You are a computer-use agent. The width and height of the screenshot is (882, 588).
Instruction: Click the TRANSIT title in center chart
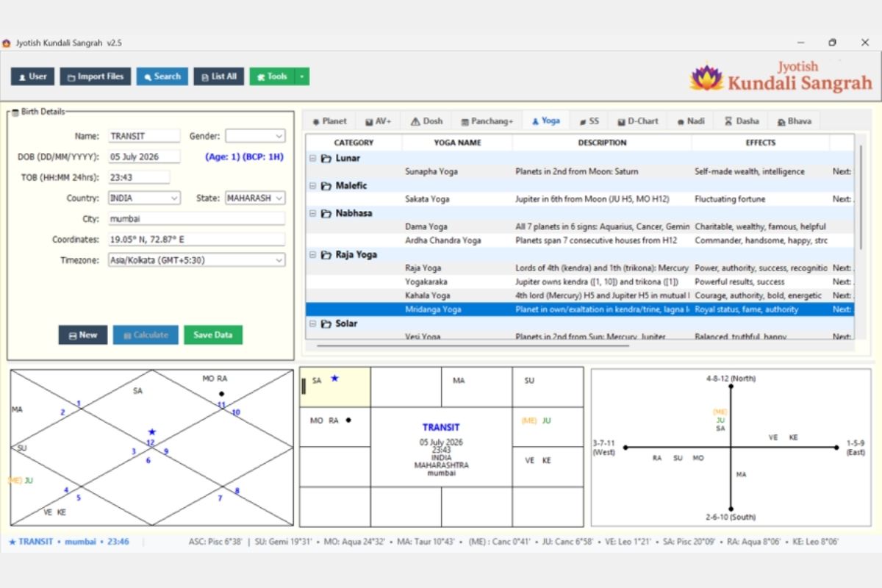click(441, 427)
